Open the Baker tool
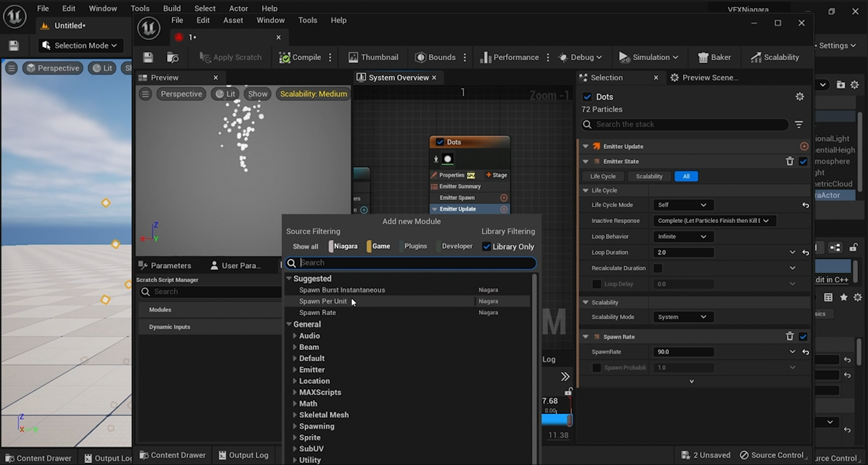The height and width of the screenshot is (465, 868). [715, 58]
